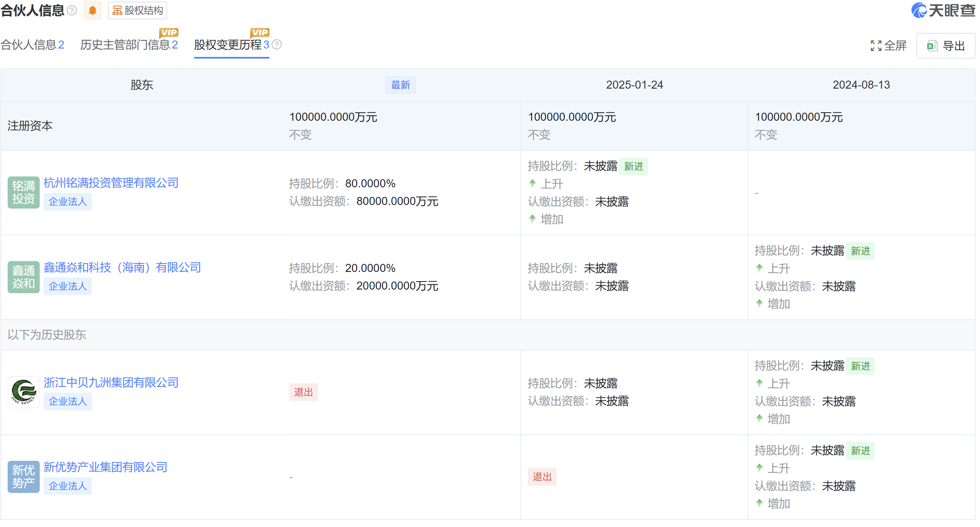Switch to 历史主管部门信息 tab
The height and width of the screenshot is (527, 980).
coord(129,45)
